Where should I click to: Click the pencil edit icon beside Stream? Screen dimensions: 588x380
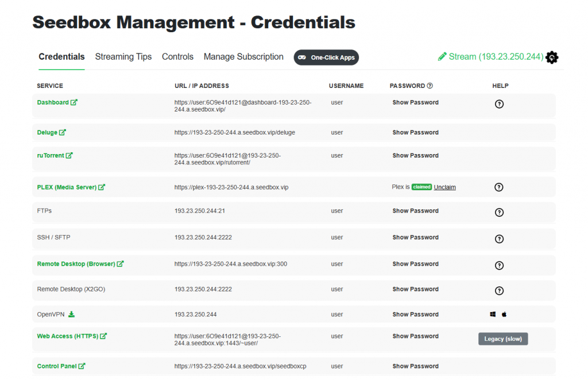tap(442, 57)
